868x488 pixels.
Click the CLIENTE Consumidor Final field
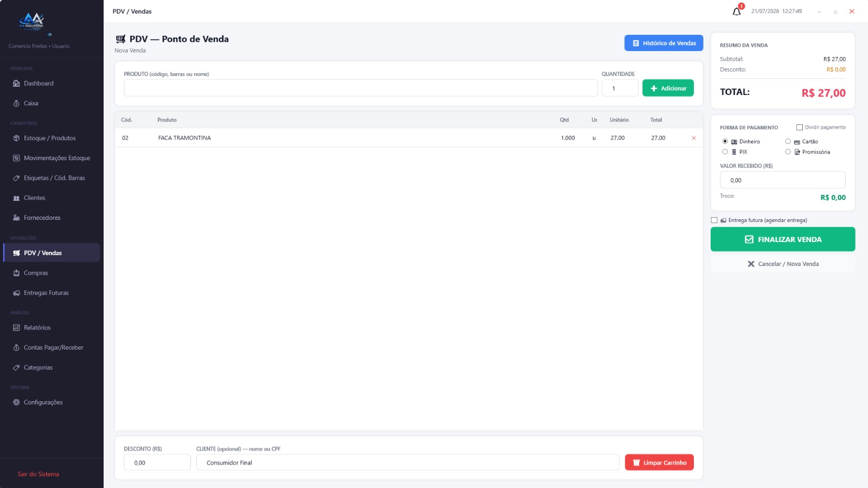[x=407, y=462]
